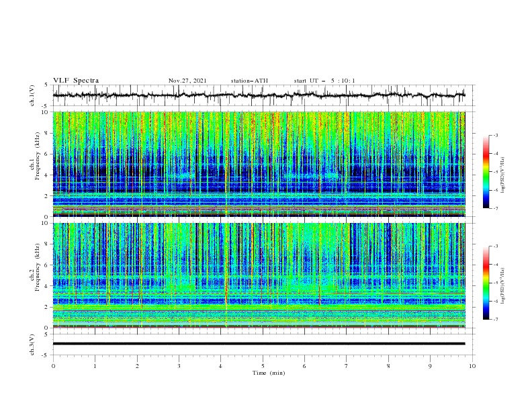Click time axis tick label "6"
532x411 pixels.
304,366
